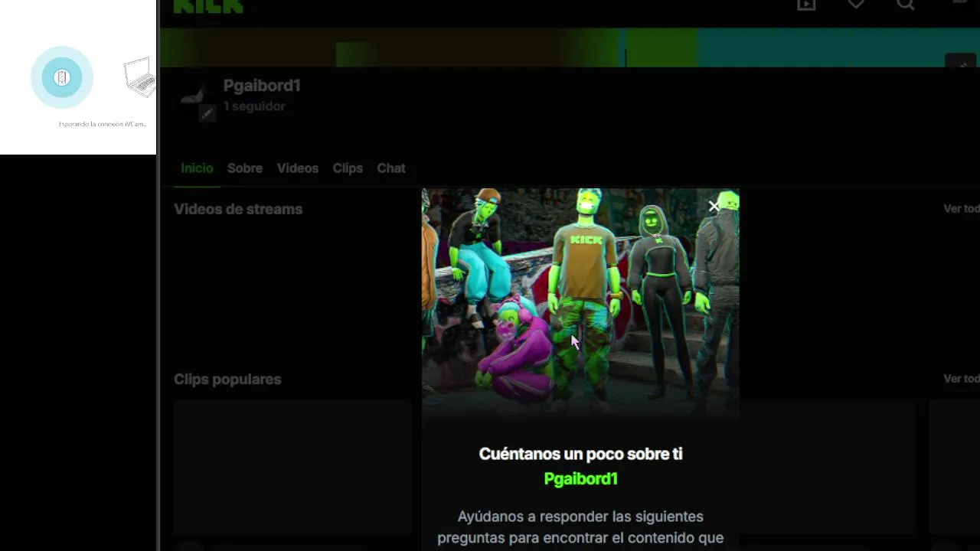Click the 'Ayúdanos a responder' paragraph text

[x=580, y=527]
